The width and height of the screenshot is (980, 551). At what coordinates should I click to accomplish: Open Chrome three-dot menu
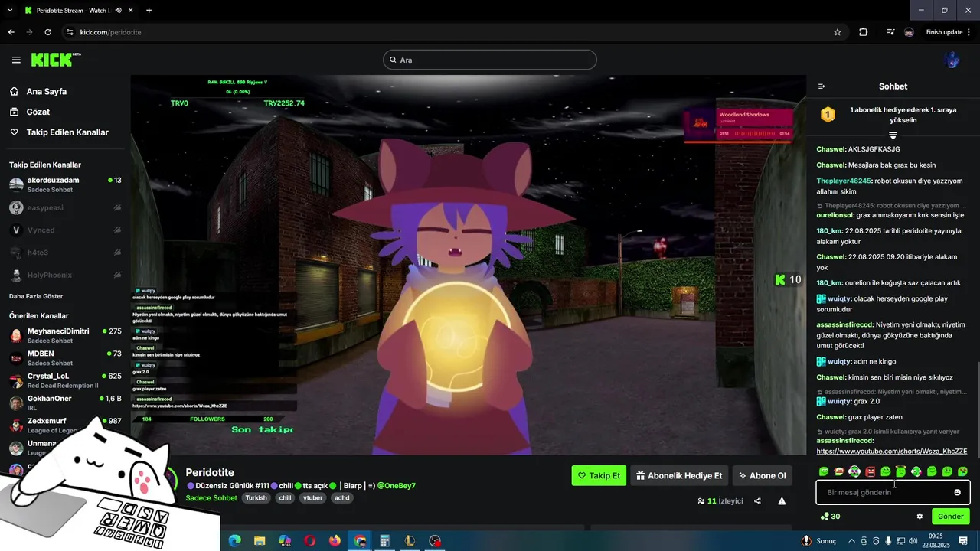pyautogui.click(x=969, y=32)
